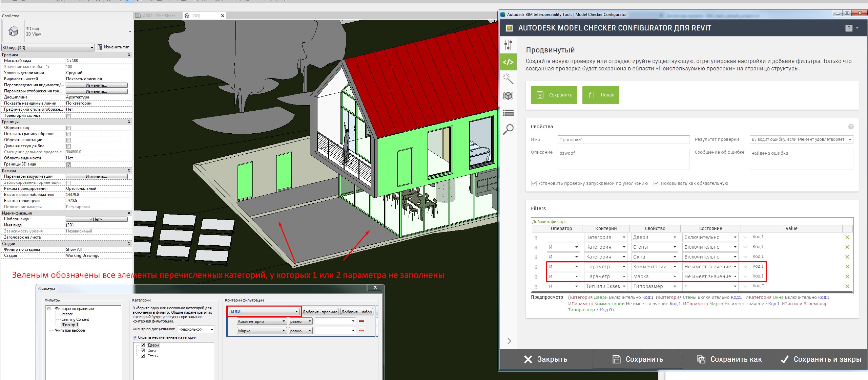Uncheck Двери category in Filters dialog
Screen dimensions: 868x380
coord(143,345)
